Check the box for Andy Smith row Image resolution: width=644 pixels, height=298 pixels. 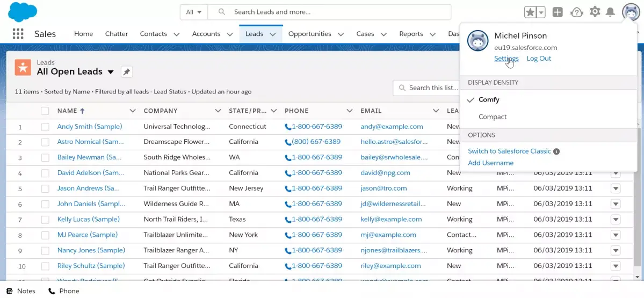(45, 127)
